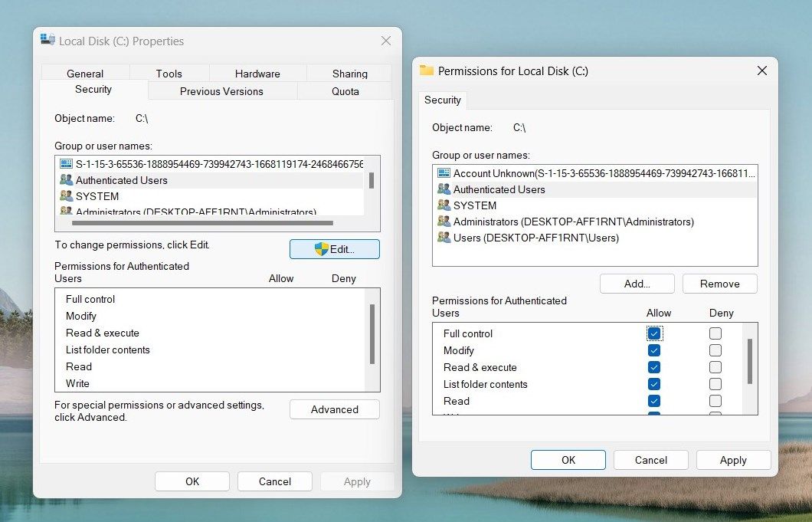This screenshot has width=812, height=522.
Task: Check Deny for List folder contents
Action: point(715,384)
